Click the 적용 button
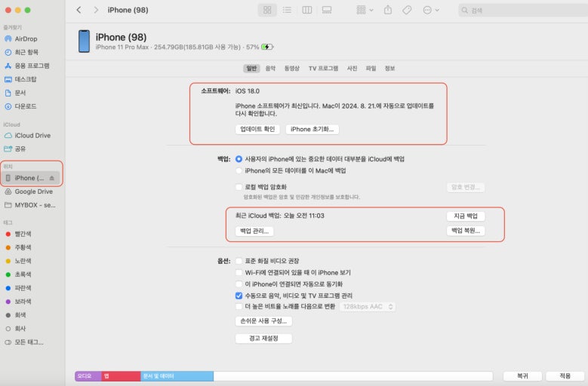 [565, 376]
